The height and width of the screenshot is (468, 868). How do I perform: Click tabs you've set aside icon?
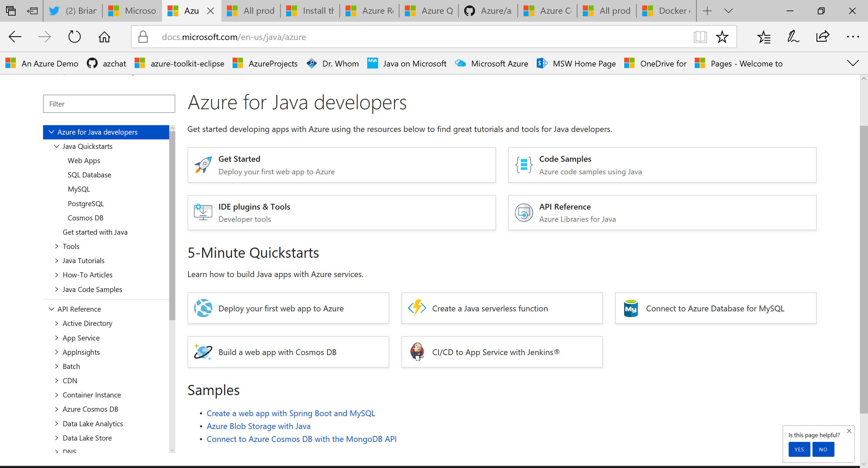(11, 11)
